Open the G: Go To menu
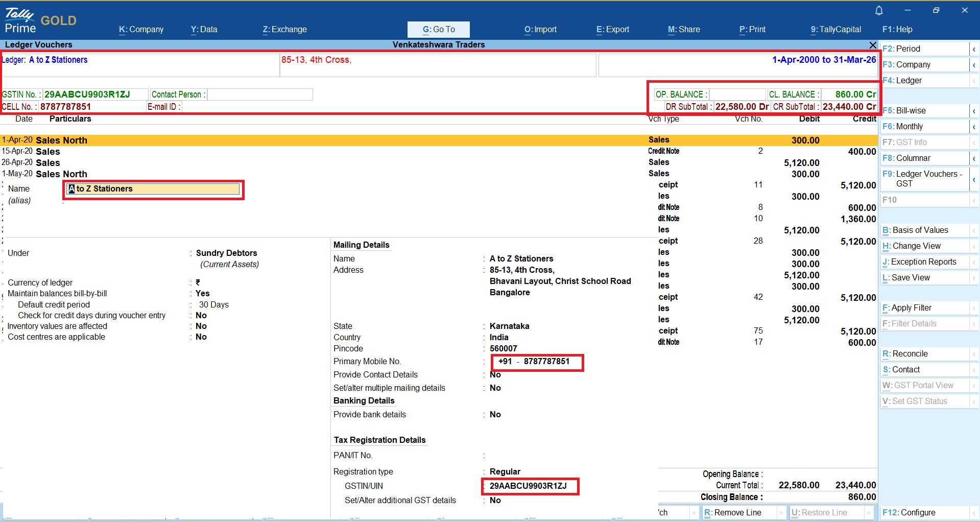Screen dimensions: 980x522 (438, 30)
